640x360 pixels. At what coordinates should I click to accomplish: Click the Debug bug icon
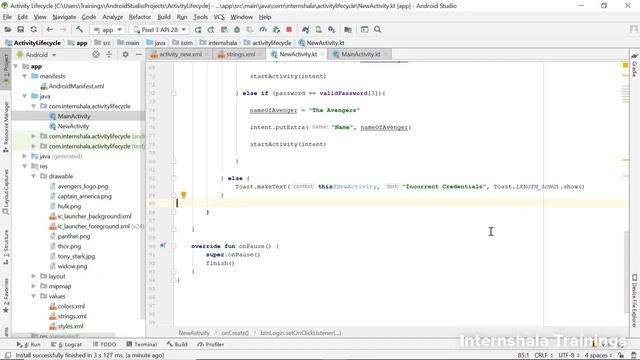click(237, 30)
